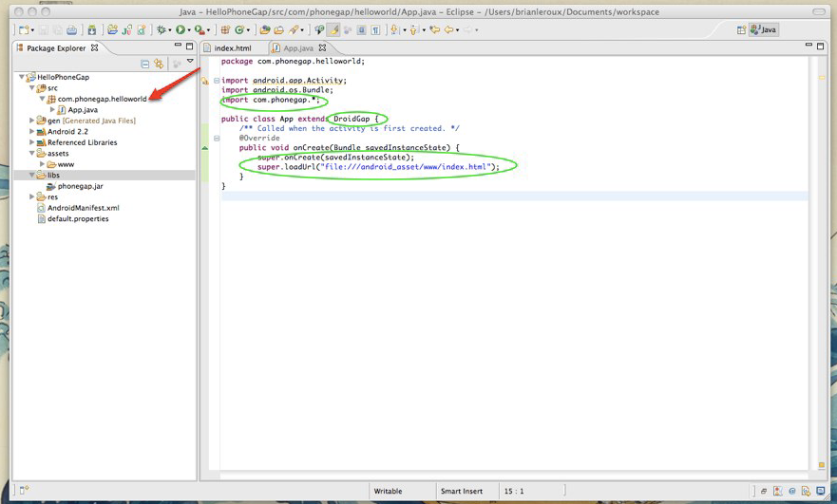Image resolution: width=837 pixels, height=504 pixels.
Task: Collapse the HelloPhoneGap project node
Action: [x=21, y=77]
